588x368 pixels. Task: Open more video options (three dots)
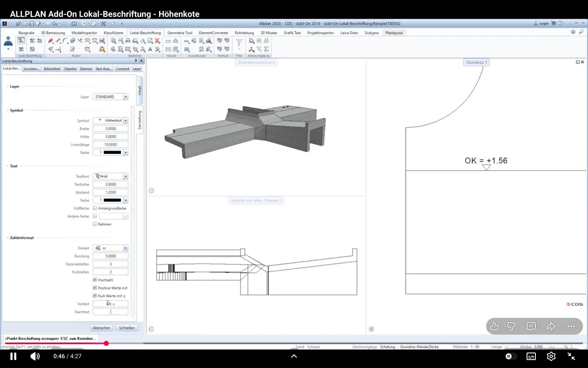click(x=571, y=326)
